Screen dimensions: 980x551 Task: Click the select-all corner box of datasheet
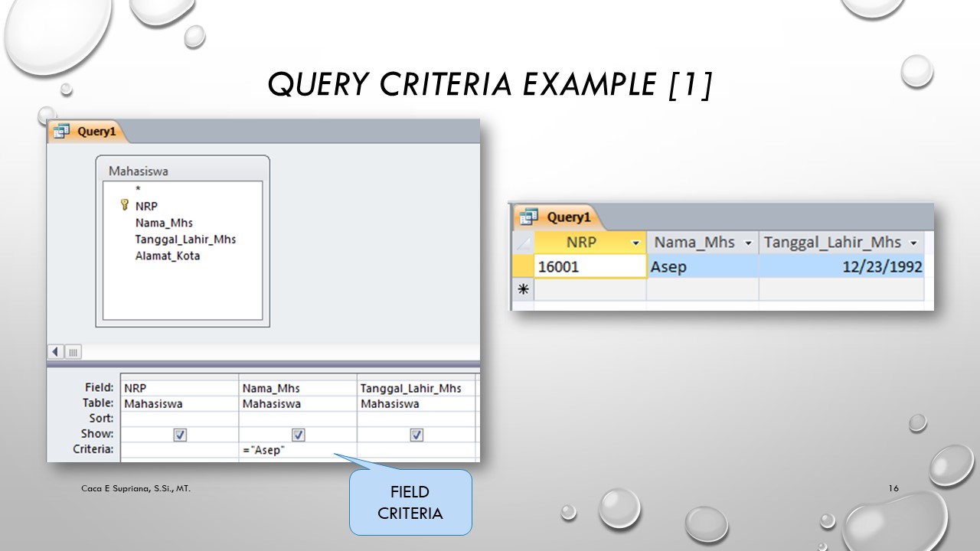(523, 243)
